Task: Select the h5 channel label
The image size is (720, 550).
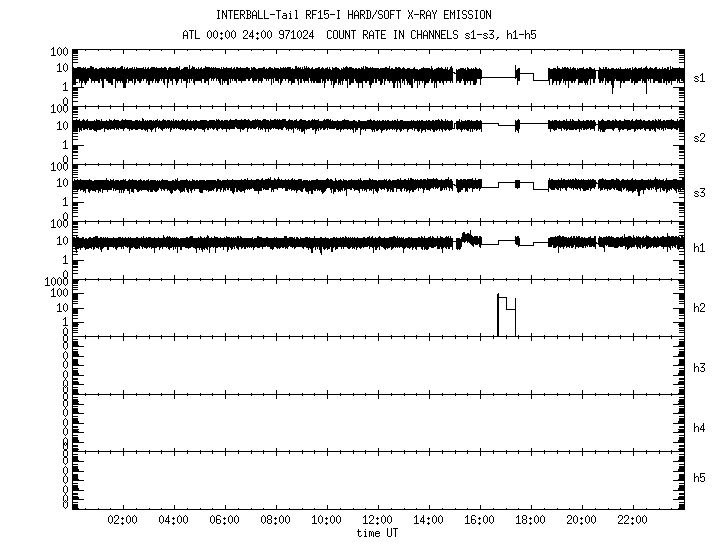Action: [700, 478]
